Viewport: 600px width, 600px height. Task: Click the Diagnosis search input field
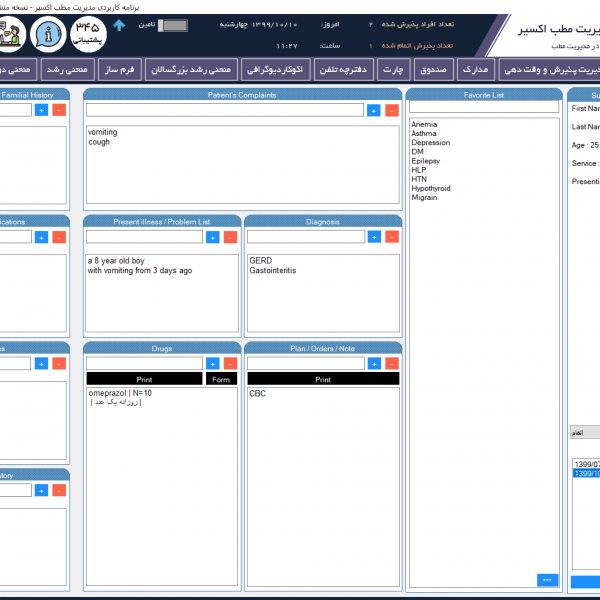tap(305, 237)
